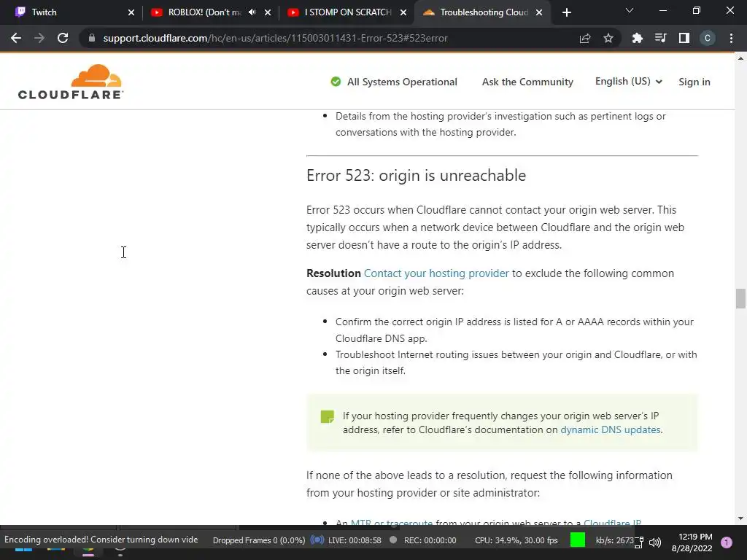Click the Cloudflare logo
The height and width of the screenshot is (560, 747).
pos(71,82)
